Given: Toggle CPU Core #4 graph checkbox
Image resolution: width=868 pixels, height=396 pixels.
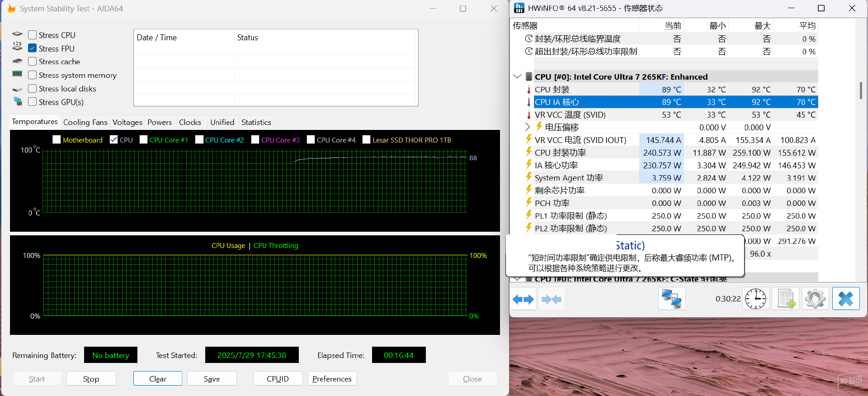Looking at the screenshot, I should tap(311, 140).
